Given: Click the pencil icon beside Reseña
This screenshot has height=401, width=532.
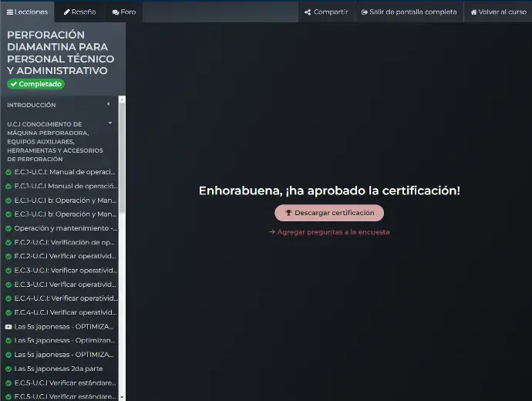Looking at the screenshot, I should pos(67,12).
